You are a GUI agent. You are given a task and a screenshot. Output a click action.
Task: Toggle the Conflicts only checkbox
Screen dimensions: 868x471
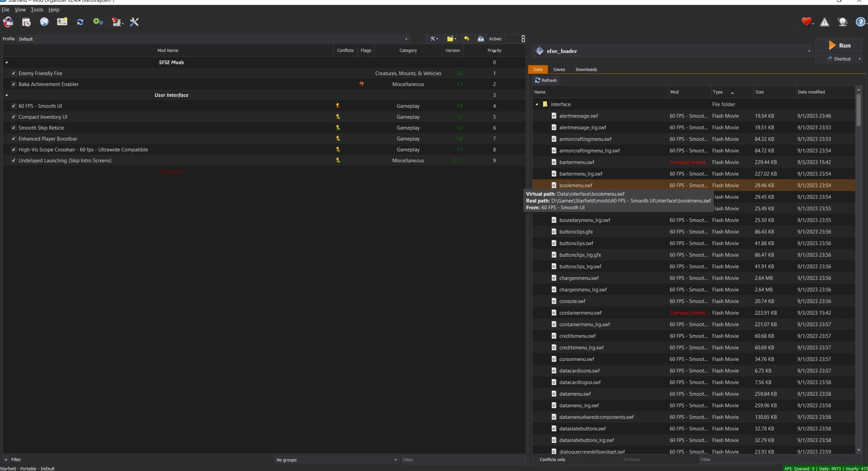535,459
